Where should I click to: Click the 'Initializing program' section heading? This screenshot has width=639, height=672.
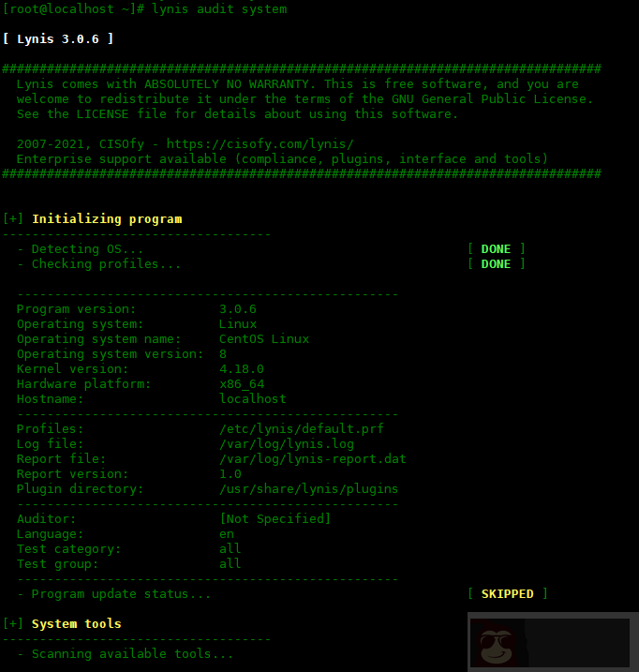(107, 219)
